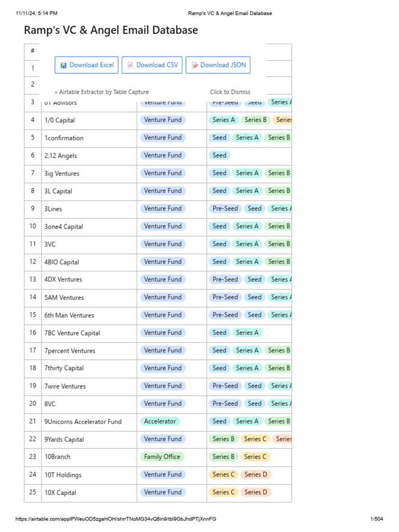Select the 7BC Venture Capital name cell
This screenshot has width=399, height=532.
(x=72, y=333)
